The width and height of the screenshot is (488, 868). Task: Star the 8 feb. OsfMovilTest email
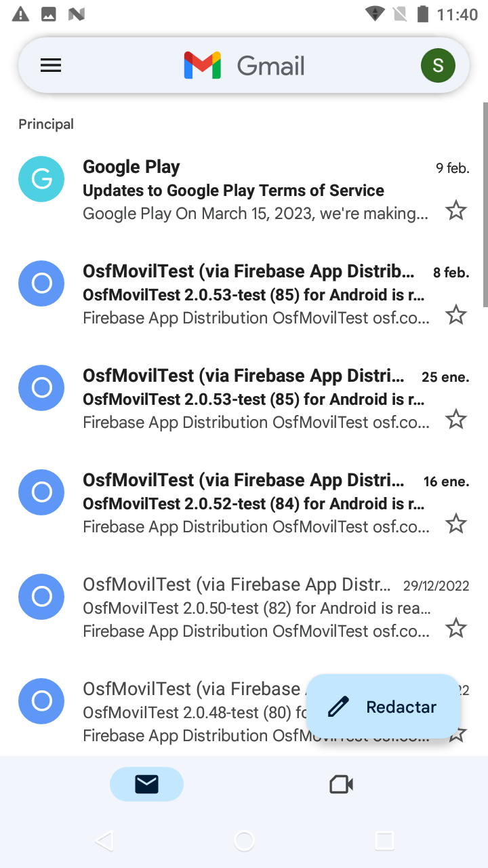(456, 315)
